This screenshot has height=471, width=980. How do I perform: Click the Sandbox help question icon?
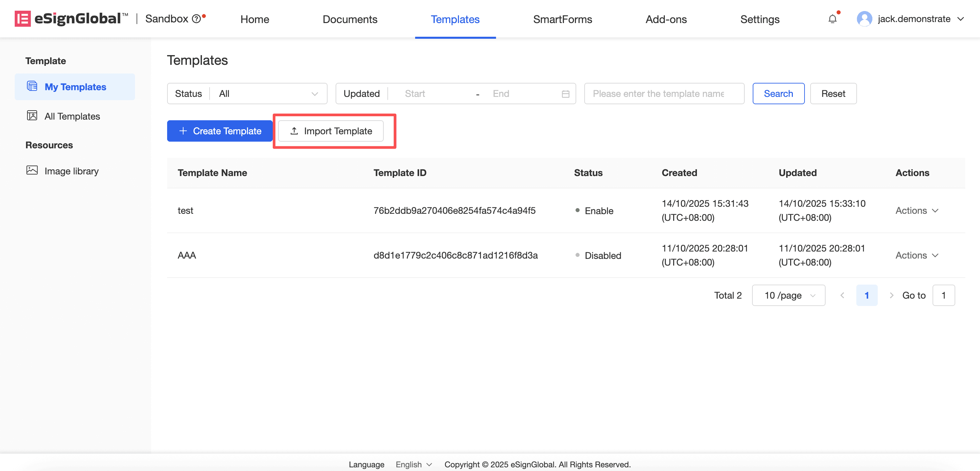196,19
